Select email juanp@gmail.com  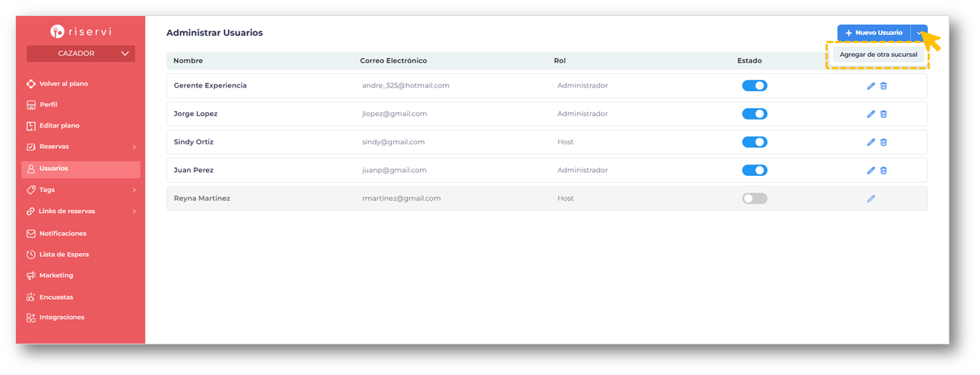(394, 170)
